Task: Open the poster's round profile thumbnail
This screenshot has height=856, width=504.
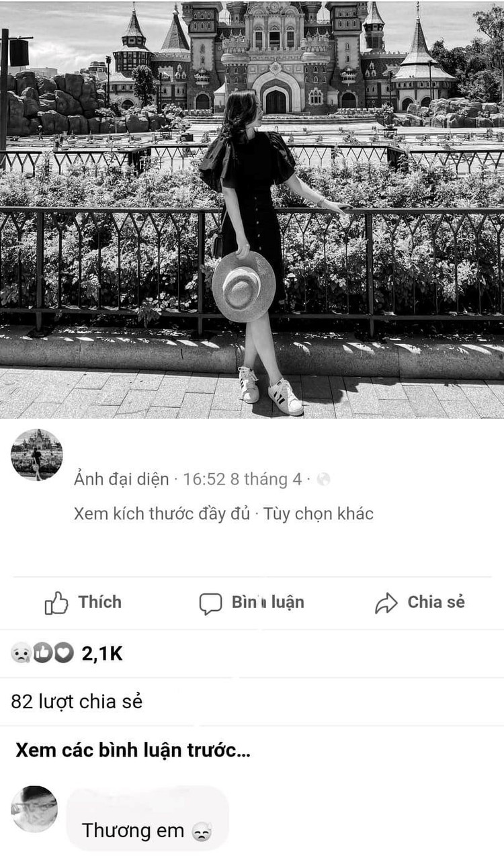Action: 37,455
